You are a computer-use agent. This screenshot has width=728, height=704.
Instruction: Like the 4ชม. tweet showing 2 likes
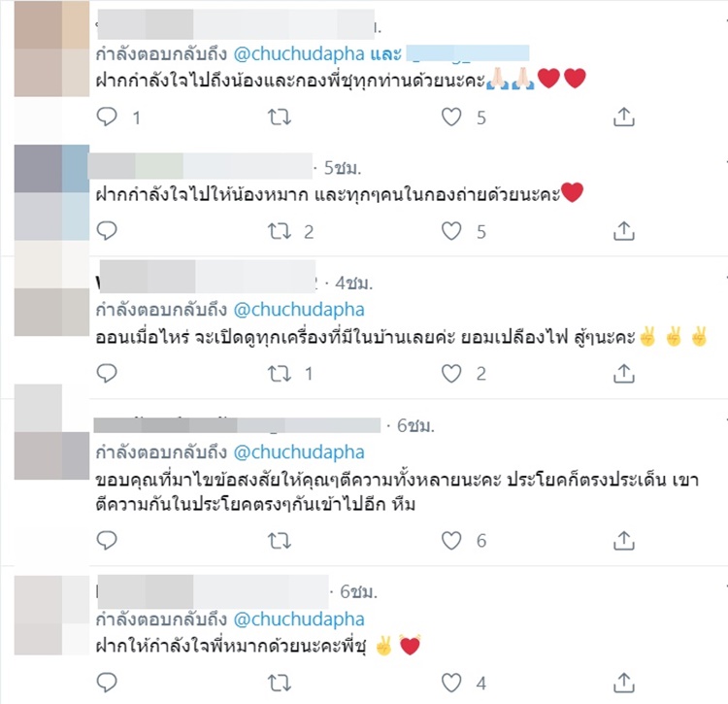451,374
